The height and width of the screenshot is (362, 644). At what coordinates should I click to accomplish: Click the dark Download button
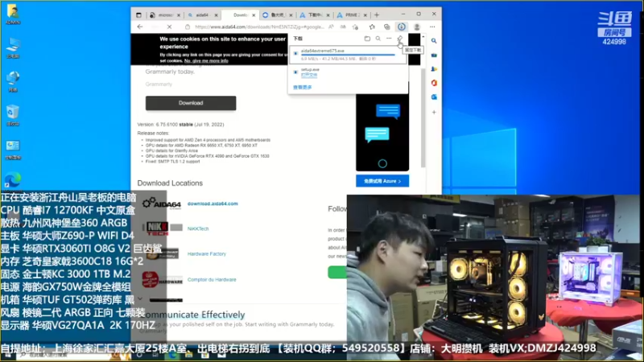[191, 103]
